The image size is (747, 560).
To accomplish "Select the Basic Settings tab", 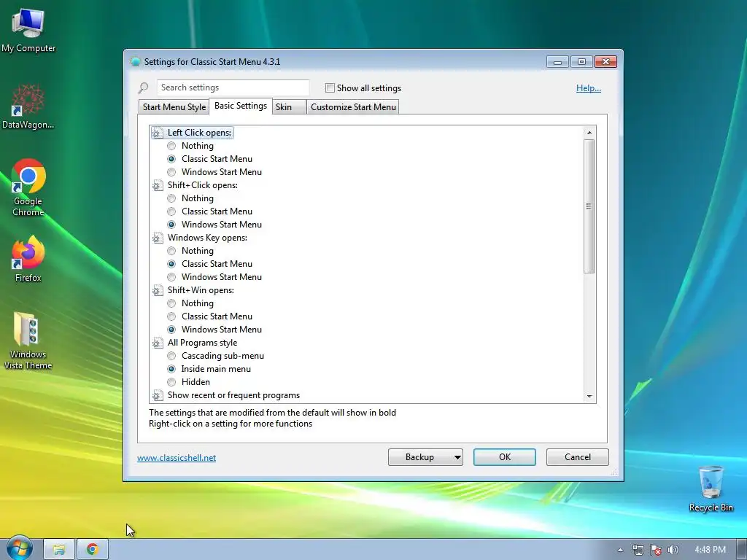I will click(241, 106).
